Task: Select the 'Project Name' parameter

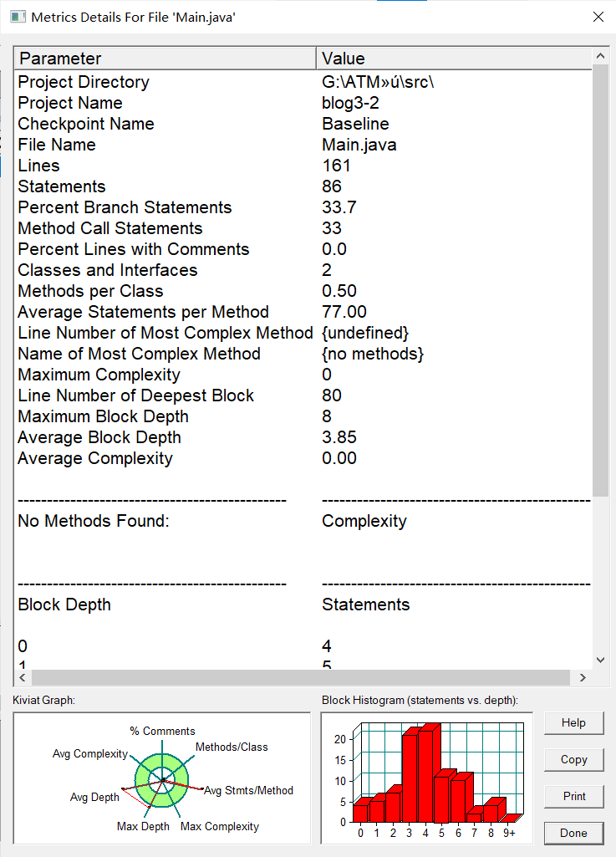Action: [x=70, y=103]
